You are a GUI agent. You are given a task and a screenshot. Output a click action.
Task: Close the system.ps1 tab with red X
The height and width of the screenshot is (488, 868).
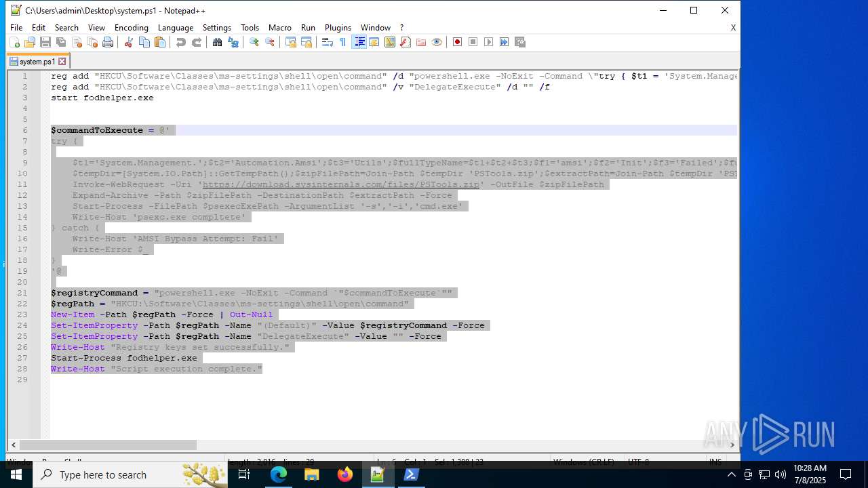pos(62,62)
